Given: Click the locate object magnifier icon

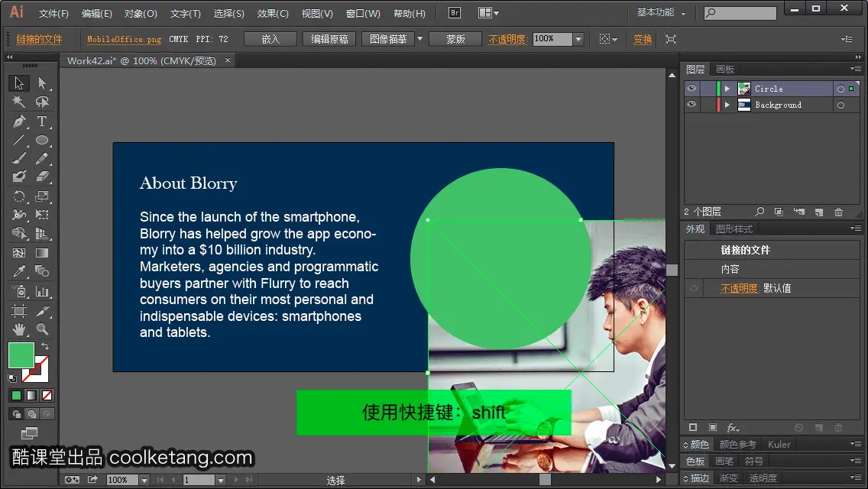Looking at the screenshot, I should point(759,212).
